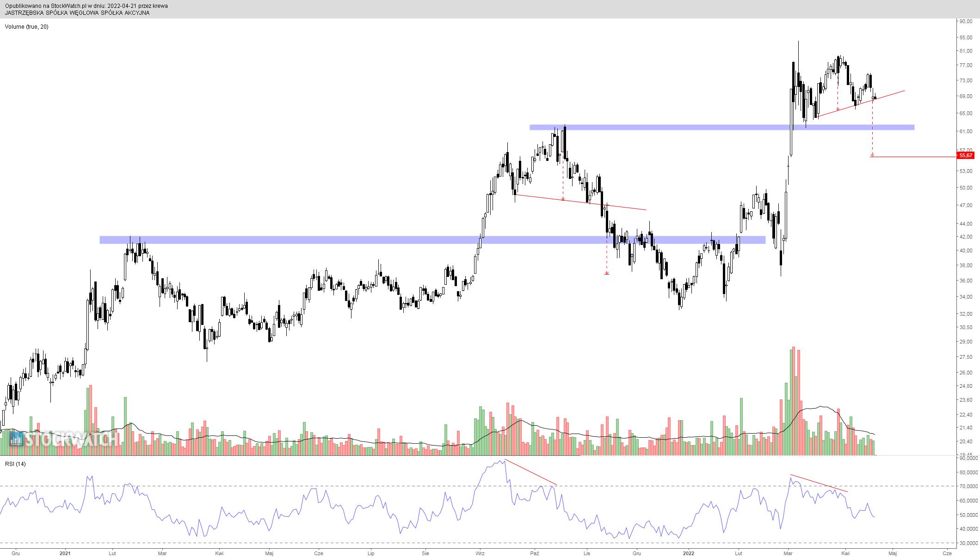This screenshot has width=980, height=557.
Task: Click the Wrz month label on time axis
Action: click(480, 553)
